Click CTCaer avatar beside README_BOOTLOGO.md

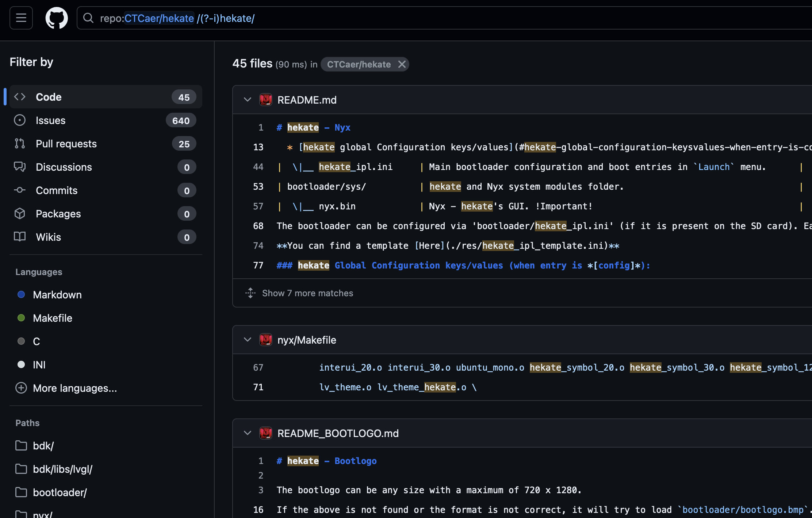tap(266, 433)
